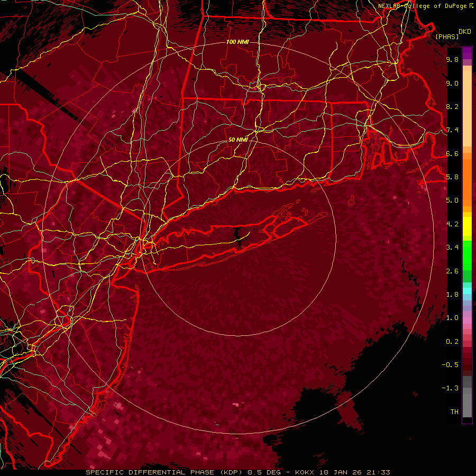Click the TH label at the legend bottom

pos(454,412)
